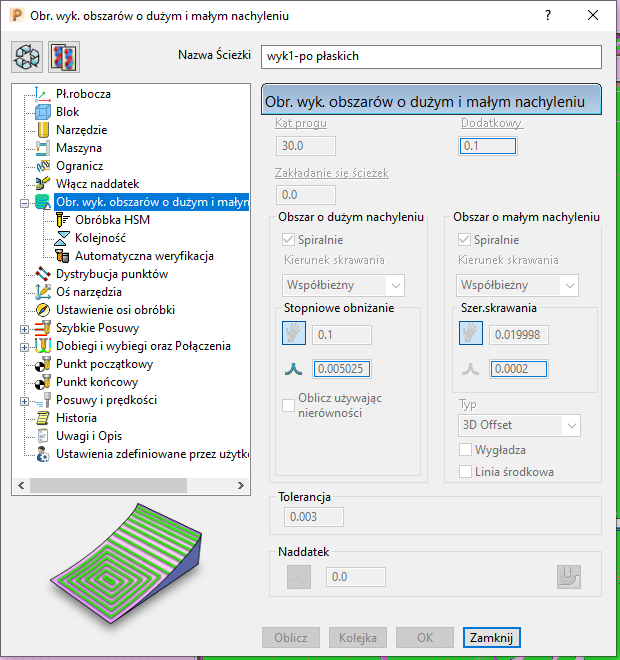
Task: Toggle Spiralnie in small-slope area
Action: tap(464, 240)
